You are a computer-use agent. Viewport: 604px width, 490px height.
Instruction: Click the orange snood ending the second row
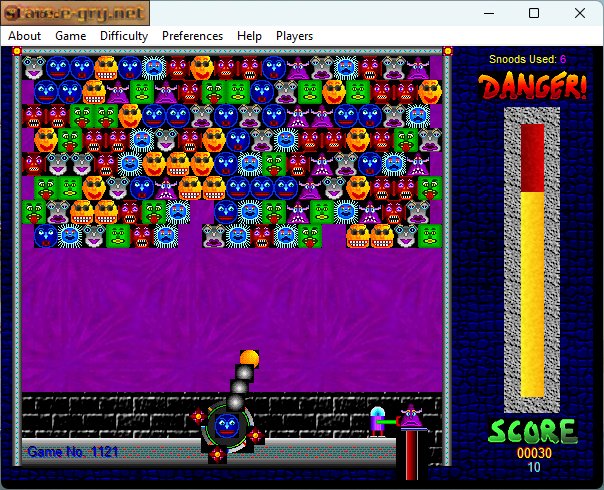tap(430, 92)
